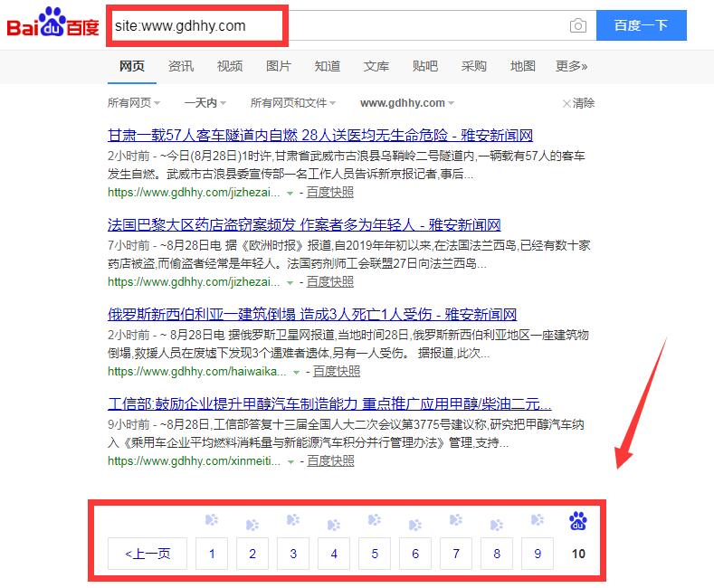The height and width of the screenshot is (588, 714).
Task: Switch to the 图片 tab
Action: [278, 66]
